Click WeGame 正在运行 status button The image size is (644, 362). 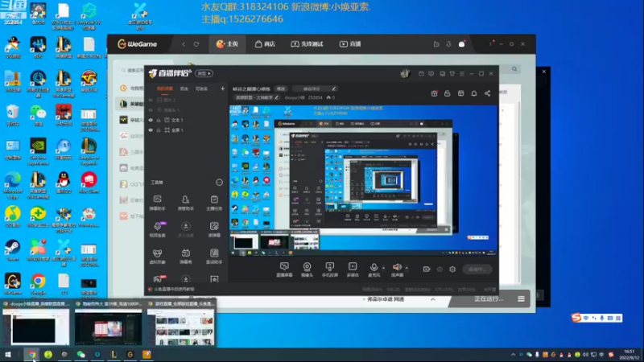tap(489, 298)
